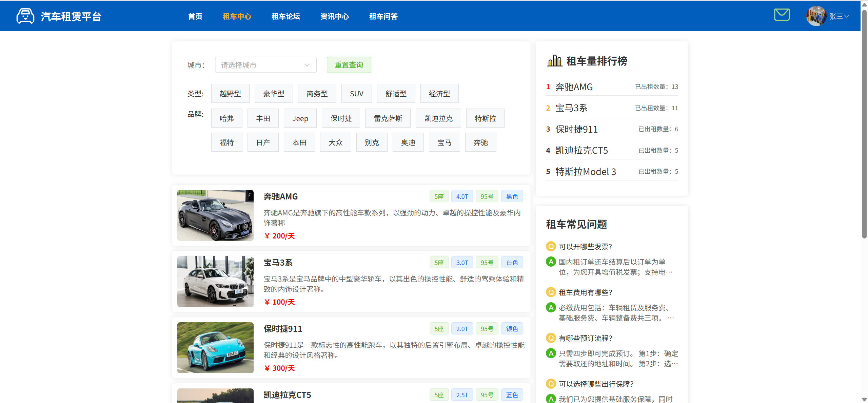Toggle the 特斯拉 brand filter
The height and width of the screenshot is (403, 868).
coord(485,118)
